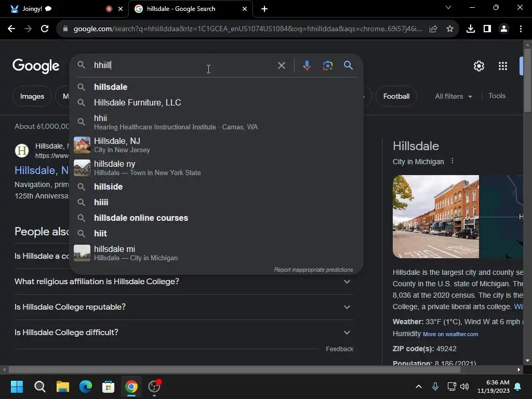Open microphone tray indicator
This screenshot has height=399, width=532.
pos(435,387)
